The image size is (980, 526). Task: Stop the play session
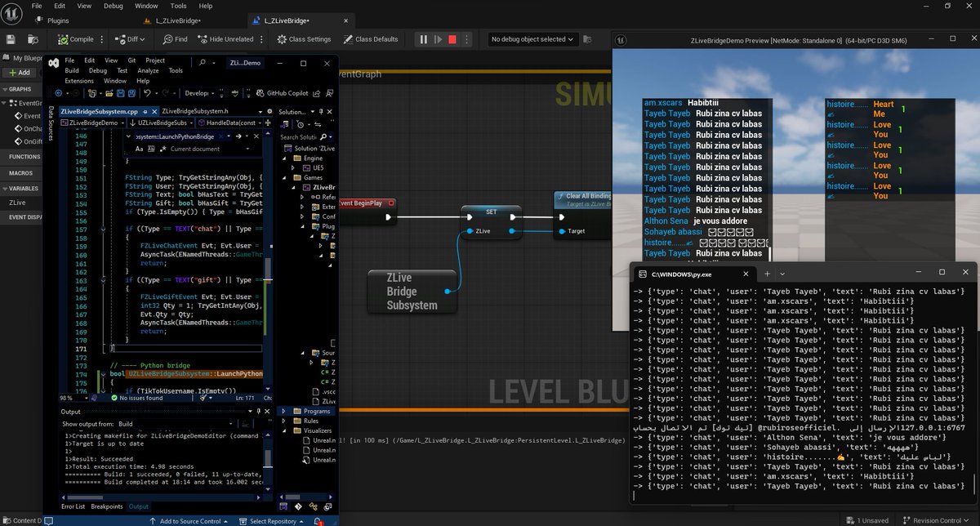pos(452,38)
